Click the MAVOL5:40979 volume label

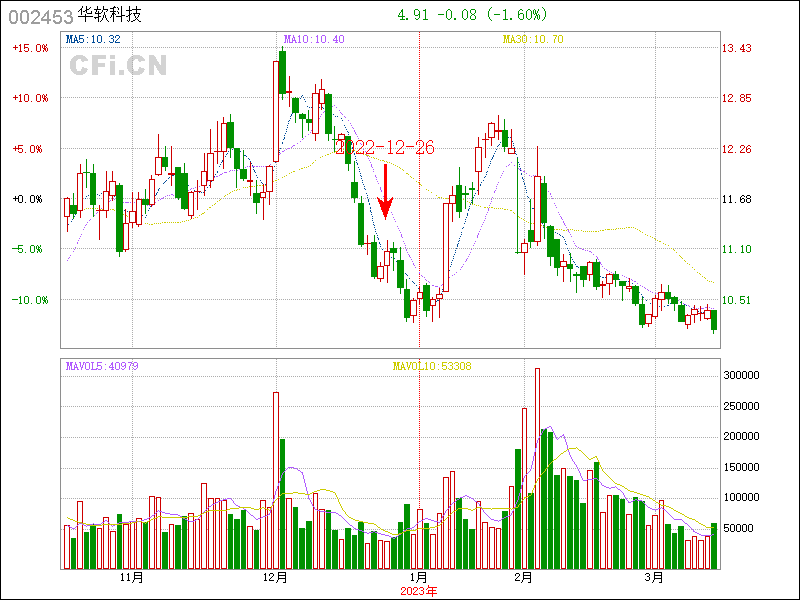pyautogui.click(x=102, y=366)
